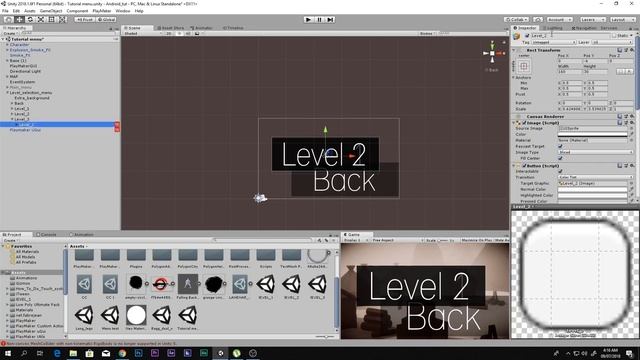Toggle the Global/Local handle rotation button

pyautogui.click(x=106, y=19)
